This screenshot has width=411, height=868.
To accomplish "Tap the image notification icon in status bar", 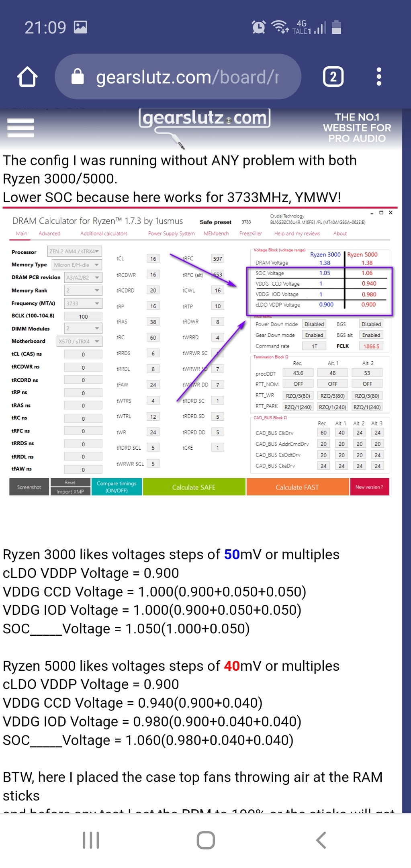I will 80,27.
